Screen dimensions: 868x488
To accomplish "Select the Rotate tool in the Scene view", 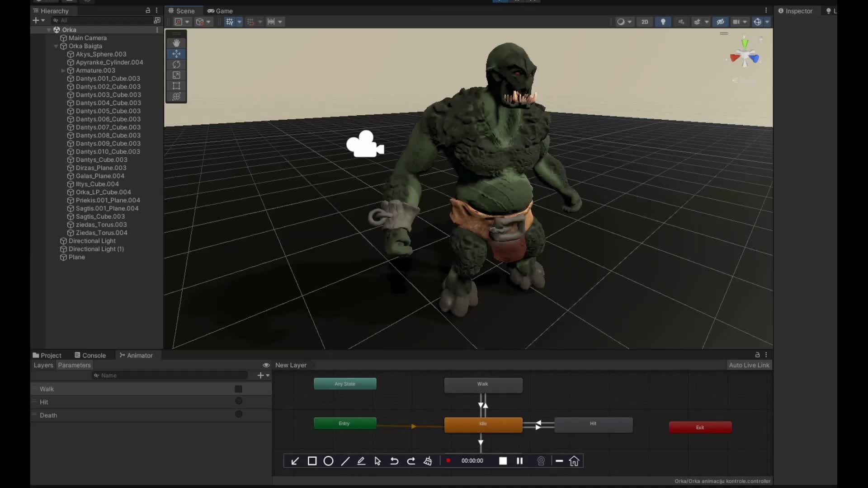I will (x=176, y=65).
